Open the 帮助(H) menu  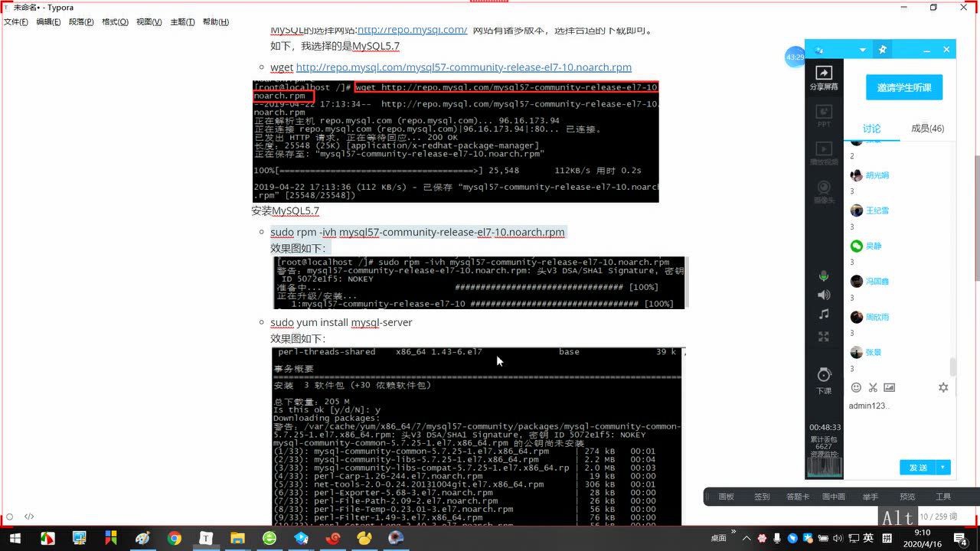point(215,22)
